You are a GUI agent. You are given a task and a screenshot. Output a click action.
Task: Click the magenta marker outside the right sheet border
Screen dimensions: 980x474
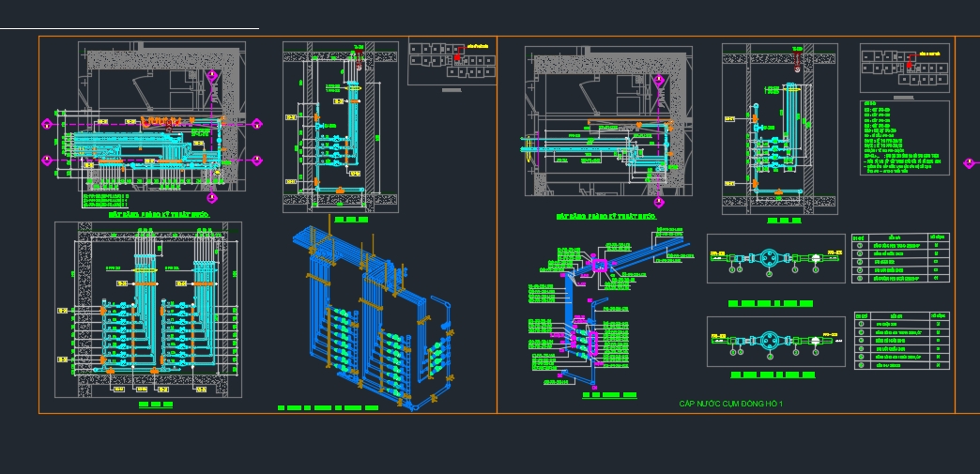[970, 163]
